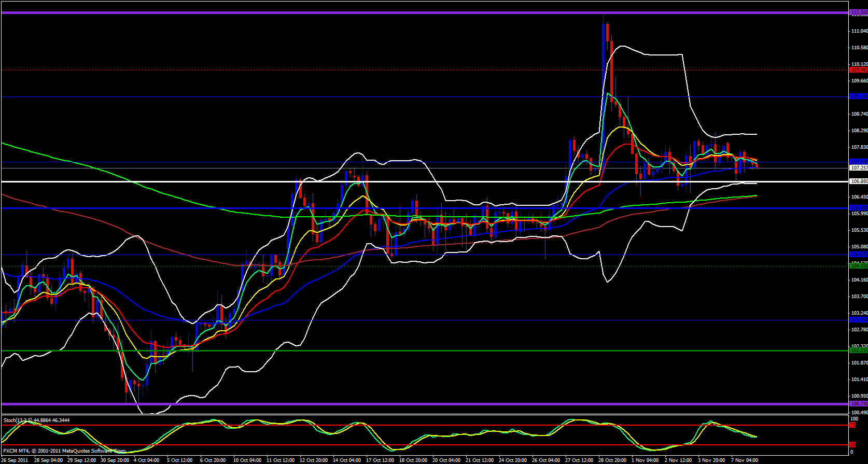Click the 17 Oct 12:00 time label

381,460
